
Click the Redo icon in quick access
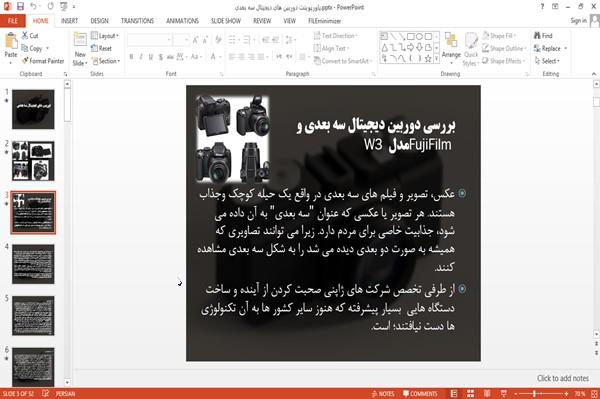[x=51, y=6]
